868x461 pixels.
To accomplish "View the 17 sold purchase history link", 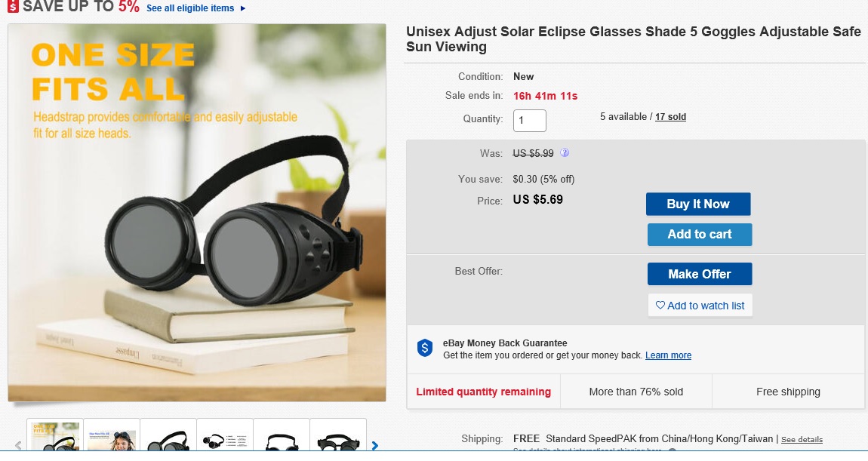I will coord(670,116).
